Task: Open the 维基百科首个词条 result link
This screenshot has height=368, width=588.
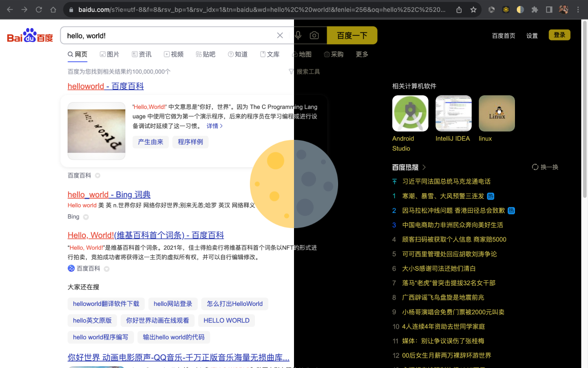Action: tap(146, 235)
